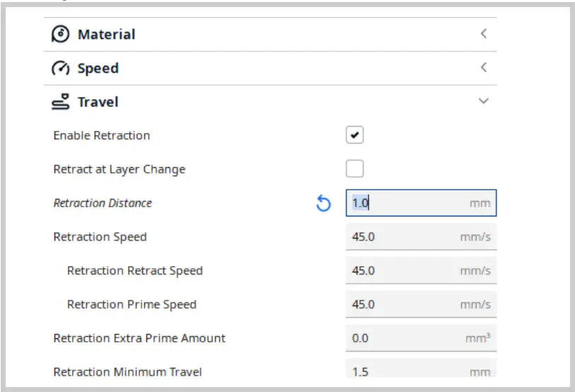The width and height of the screenshot is (575, 392).
Task: Click the Material category header label
Action: (x=106, y=35)
